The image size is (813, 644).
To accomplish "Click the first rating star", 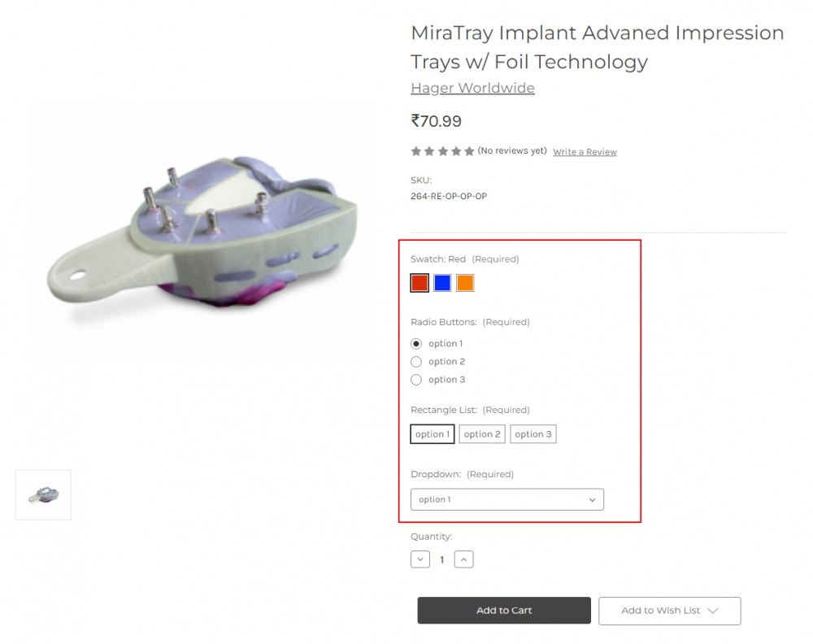I will [x=415, y=150].
